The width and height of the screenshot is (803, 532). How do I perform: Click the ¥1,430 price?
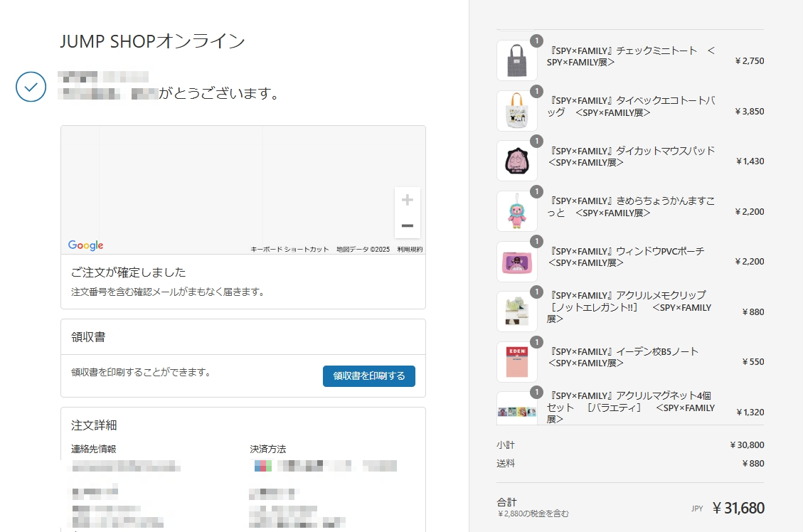pos(750,161)
